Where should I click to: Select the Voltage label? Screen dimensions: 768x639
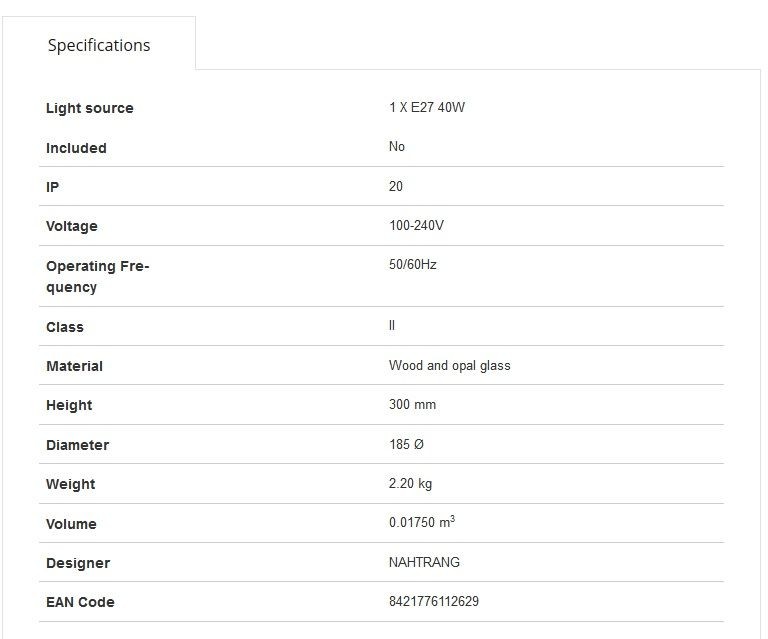[x=72, y=226]
